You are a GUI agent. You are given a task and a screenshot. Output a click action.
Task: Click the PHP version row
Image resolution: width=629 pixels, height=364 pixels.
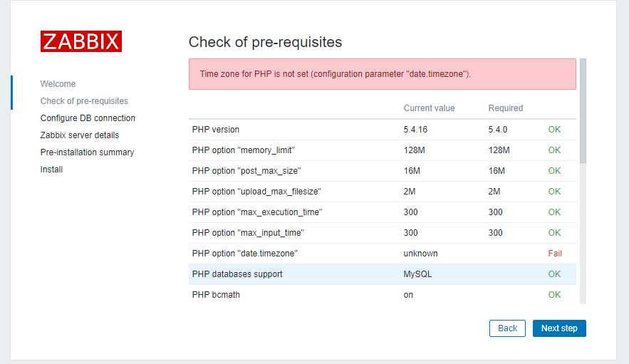coord(383,130)
